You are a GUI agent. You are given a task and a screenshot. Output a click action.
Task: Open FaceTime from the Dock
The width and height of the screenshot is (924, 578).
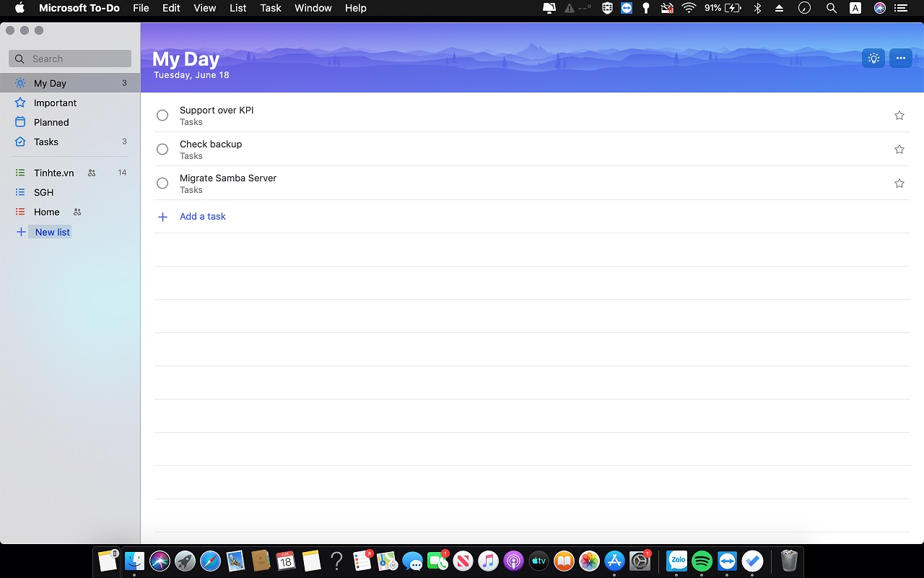point(437,561)
